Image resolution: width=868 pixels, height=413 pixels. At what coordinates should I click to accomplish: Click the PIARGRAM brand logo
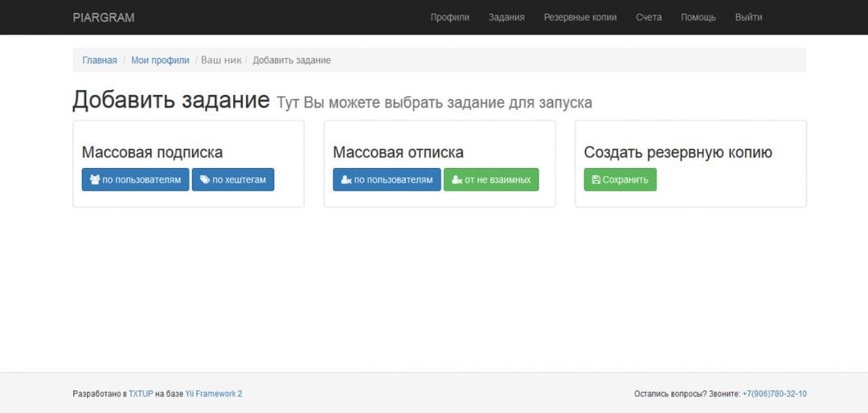(x=104, y=17)
